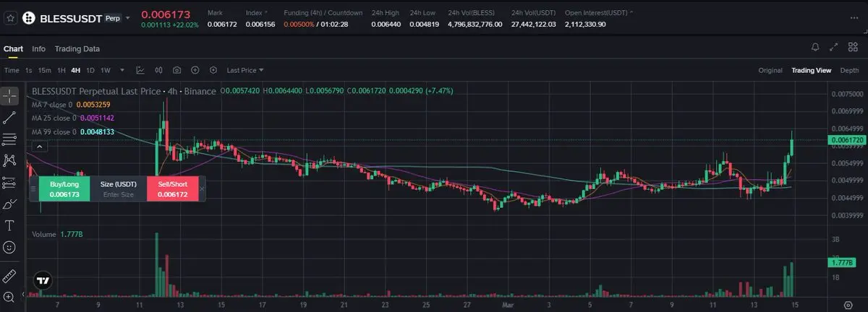868x312 pixels.
Task: Collapse drawing toolbar with left arrow
Action: click(x=24, y=295)
